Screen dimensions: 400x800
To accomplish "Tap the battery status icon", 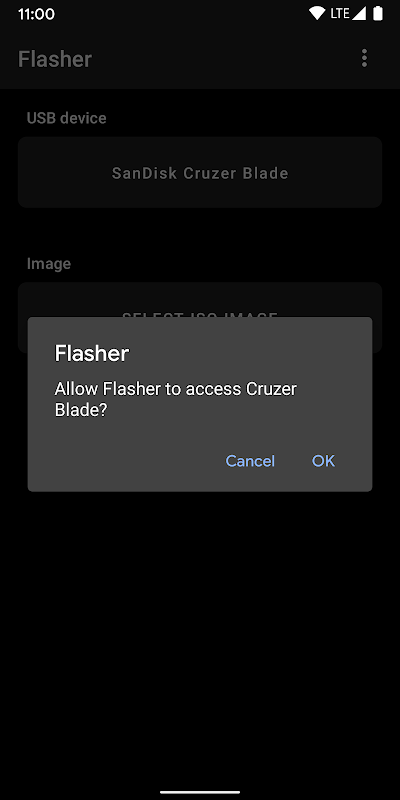I will pyautogui.click(x=378, y=14).
